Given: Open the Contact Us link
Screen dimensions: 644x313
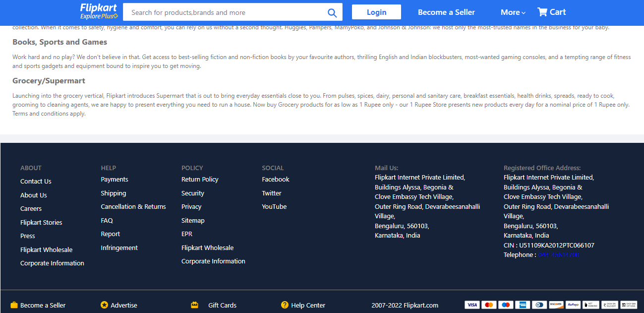Looking at the screenshot, I should [36, 182].
